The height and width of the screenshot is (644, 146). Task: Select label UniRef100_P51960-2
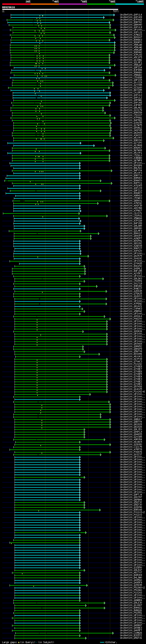132,588
